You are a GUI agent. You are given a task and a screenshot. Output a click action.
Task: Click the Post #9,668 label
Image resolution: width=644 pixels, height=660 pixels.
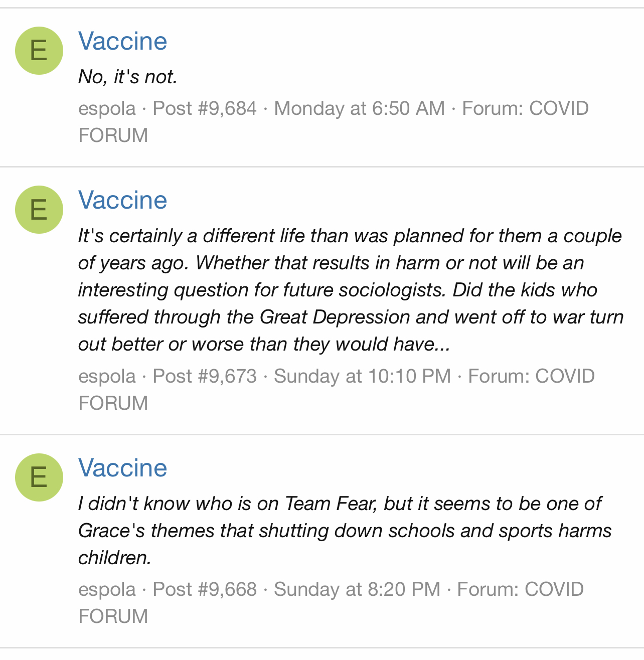205,589
